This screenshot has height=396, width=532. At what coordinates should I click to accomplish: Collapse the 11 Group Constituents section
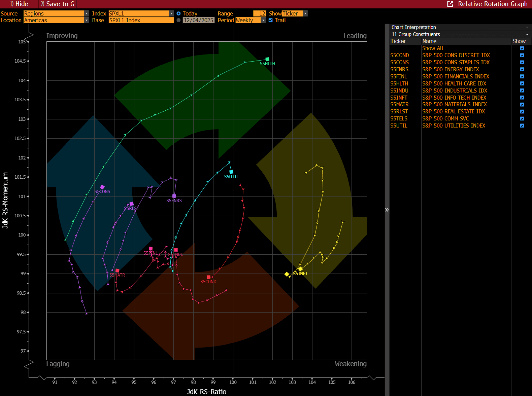point(527,34)
